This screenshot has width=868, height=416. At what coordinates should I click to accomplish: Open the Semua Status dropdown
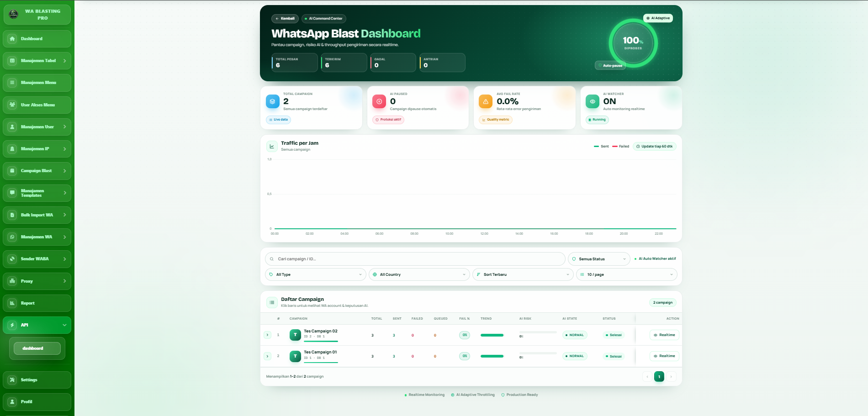(599, 259)
